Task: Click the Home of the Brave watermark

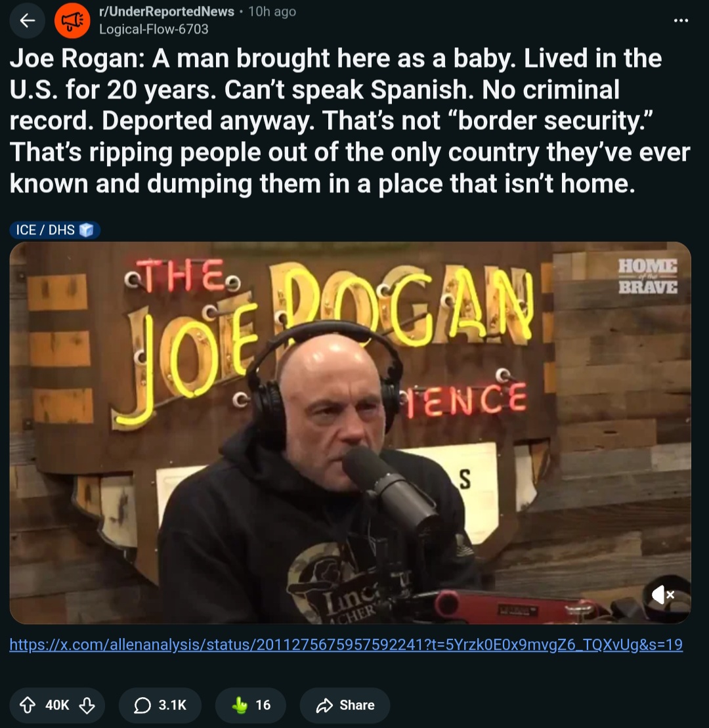Action: (647, 277)
